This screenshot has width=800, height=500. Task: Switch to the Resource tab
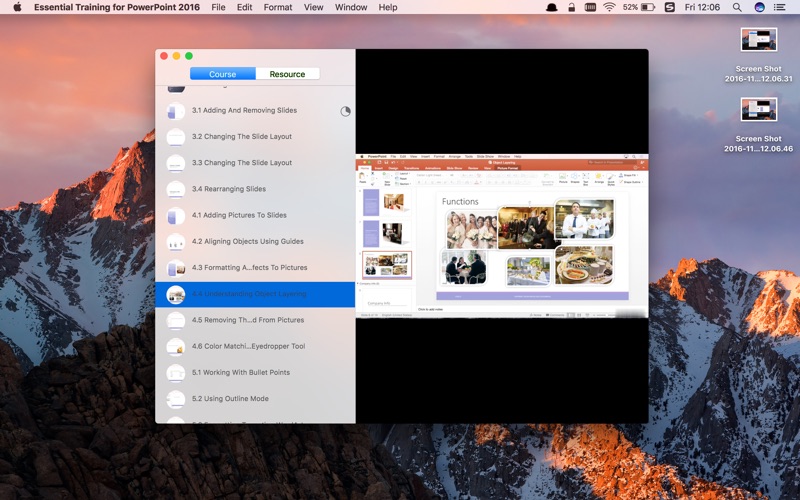[x=287, y=74]
